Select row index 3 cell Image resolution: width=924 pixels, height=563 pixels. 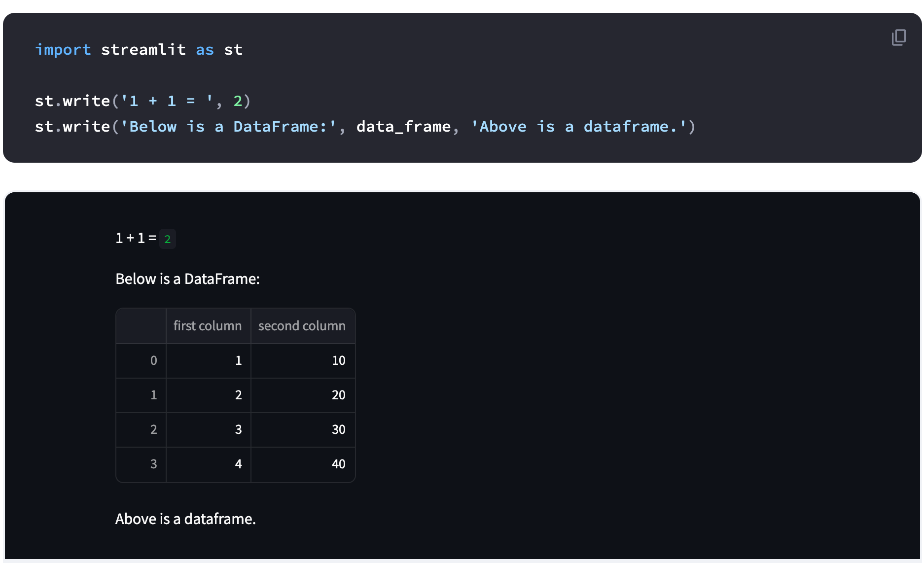pyautogui.click(x=141, y=464)
